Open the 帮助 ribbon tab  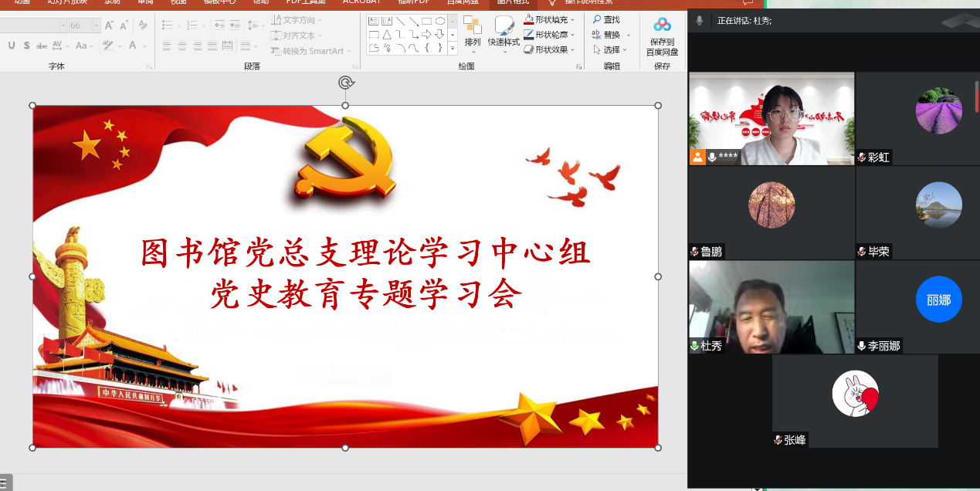tap(261, 2)
